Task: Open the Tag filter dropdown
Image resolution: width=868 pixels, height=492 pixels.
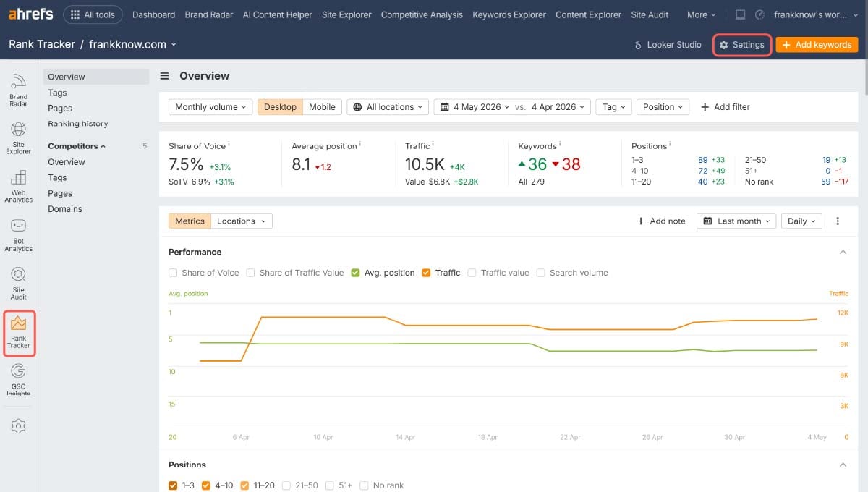Action: click(x=614, y=106)
